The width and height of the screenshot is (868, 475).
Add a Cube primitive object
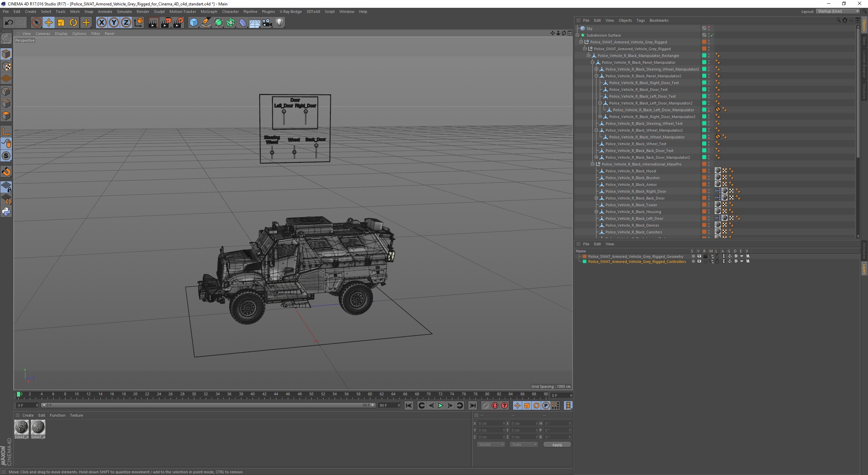coord(194,23)
